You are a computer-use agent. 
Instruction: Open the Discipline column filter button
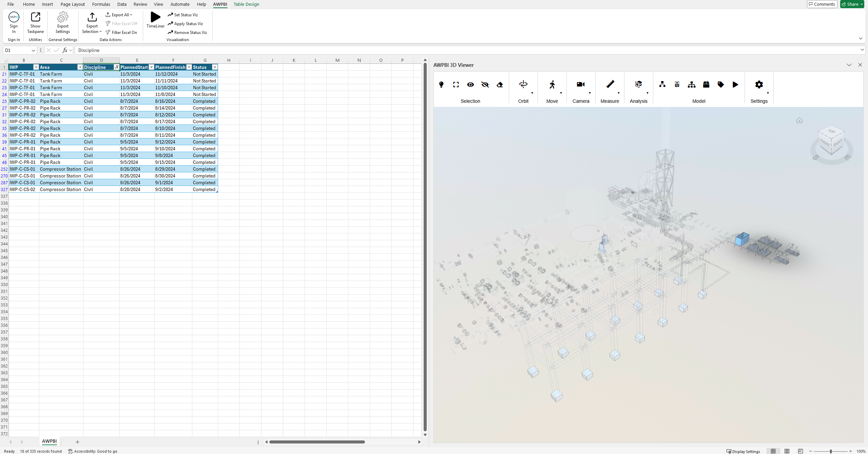[116, 67]
